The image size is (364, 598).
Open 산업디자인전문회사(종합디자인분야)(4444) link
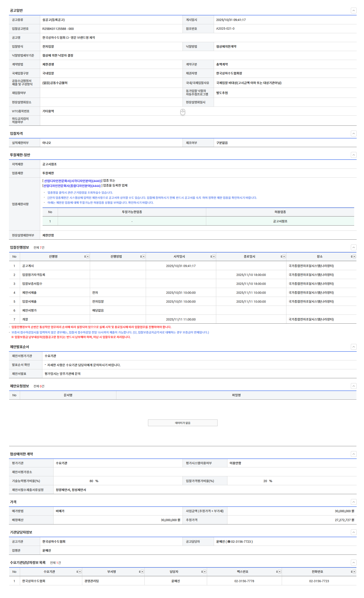point(72,186)
